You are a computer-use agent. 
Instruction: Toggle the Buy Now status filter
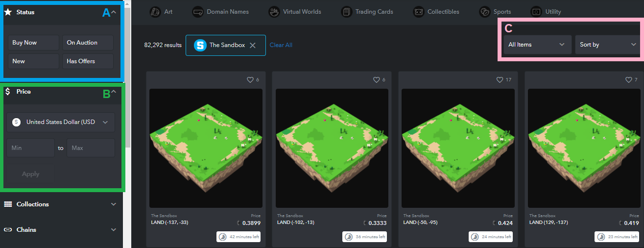[33, 43]
